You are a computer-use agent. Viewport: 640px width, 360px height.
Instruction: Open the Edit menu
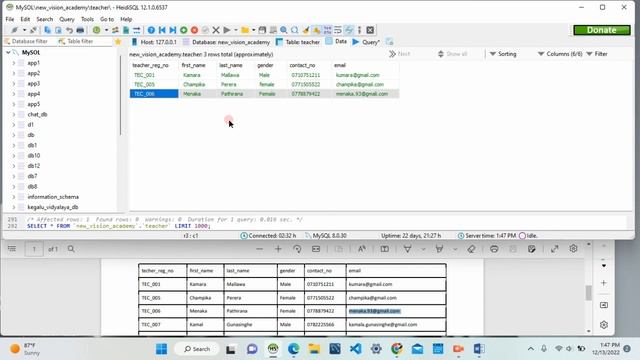(25, 19)
